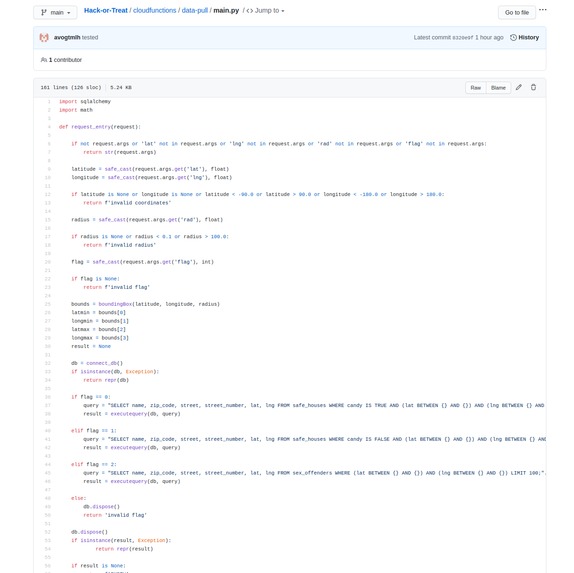Open the three-dot more options menu

[543, 10]
